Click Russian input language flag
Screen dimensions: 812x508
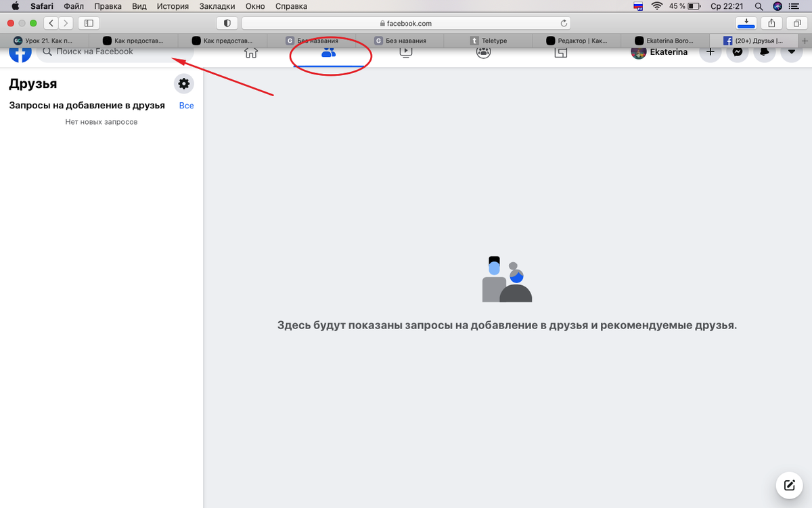[x=637, y=6]
